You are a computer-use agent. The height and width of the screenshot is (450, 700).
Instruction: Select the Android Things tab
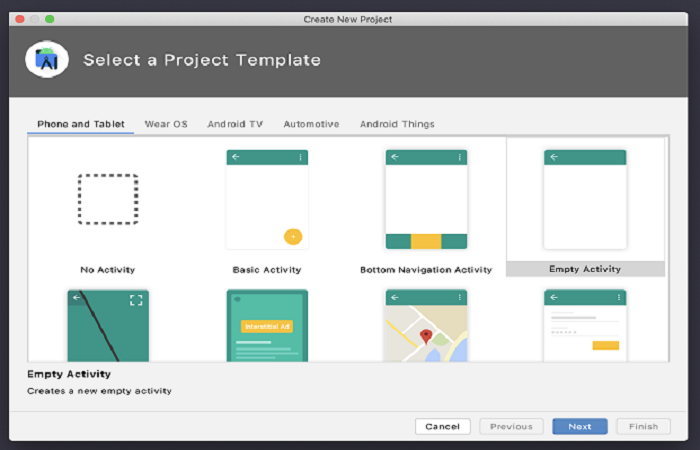[x=397, y=124]
